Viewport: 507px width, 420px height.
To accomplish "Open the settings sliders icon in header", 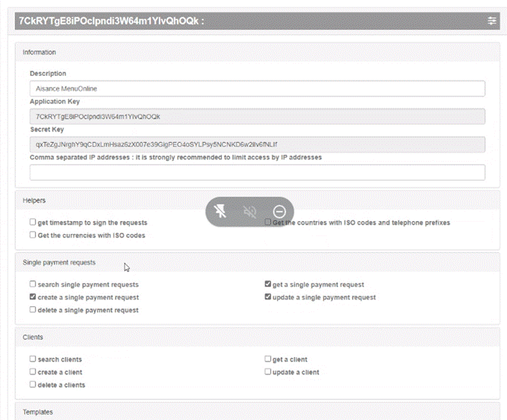I will point(492,21).
